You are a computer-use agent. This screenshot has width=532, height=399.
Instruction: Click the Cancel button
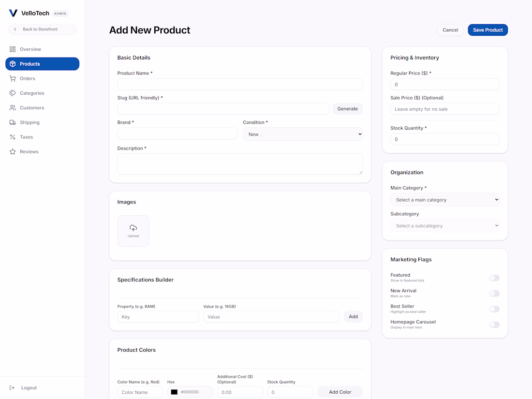[450, 30]
